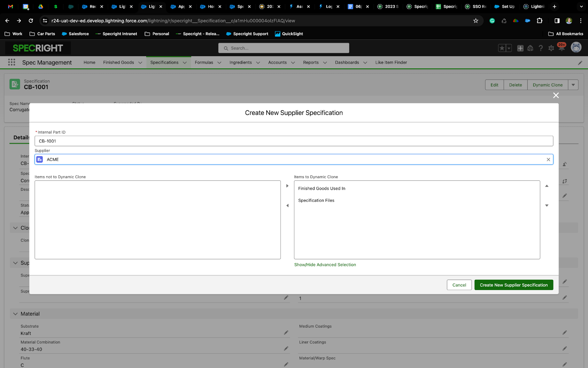588x368 pixels.
Task: Open Salesforce Help question mark icon
Action: pyautogui.click(x=541, y=48)
